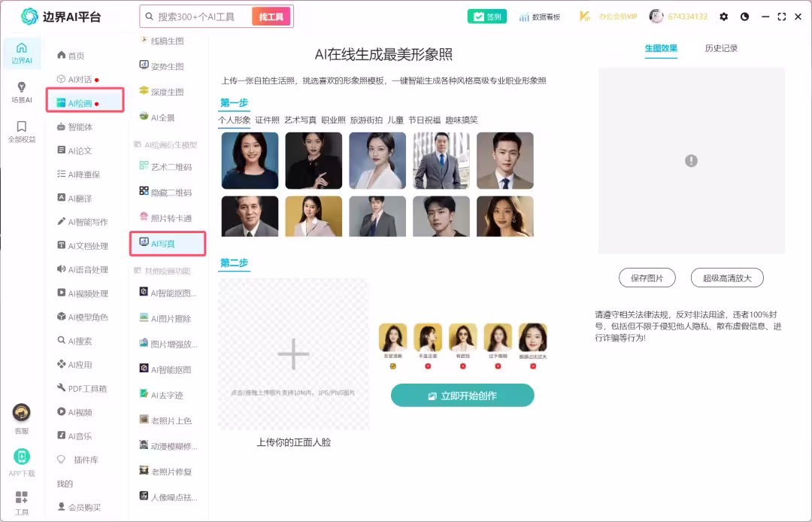The height and width of the screenshot is (522, 812).
Task: Select AI全景 tool
Action: point(157,117)
